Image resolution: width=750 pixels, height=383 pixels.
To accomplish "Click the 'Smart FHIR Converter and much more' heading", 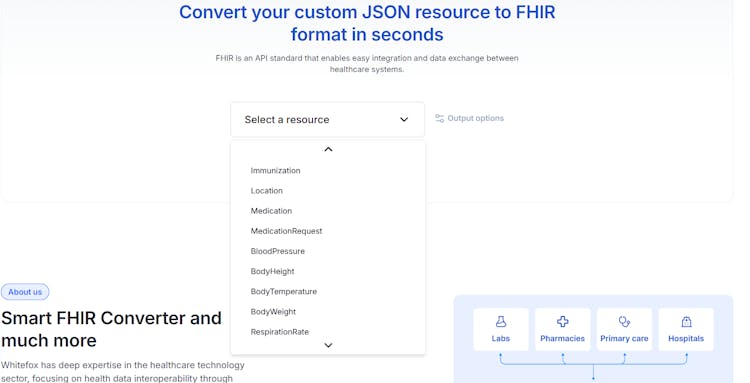I will coord(111,329).
